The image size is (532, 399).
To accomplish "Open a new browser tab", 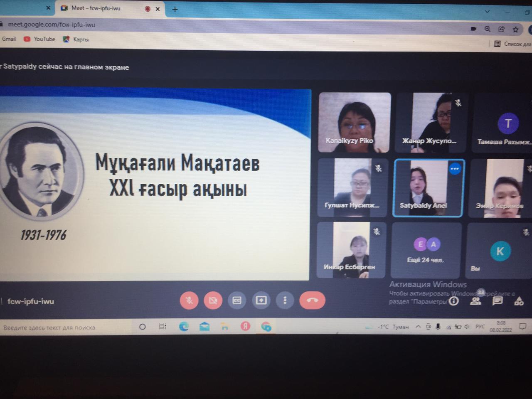I will pyautogui.click(x=175, y=9).
